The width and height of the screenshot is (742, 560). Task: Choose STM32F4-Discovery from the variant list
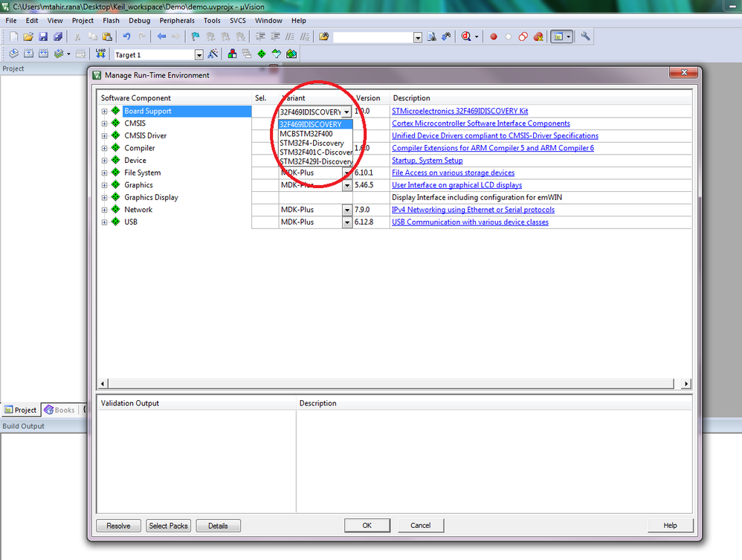[316, 143]
